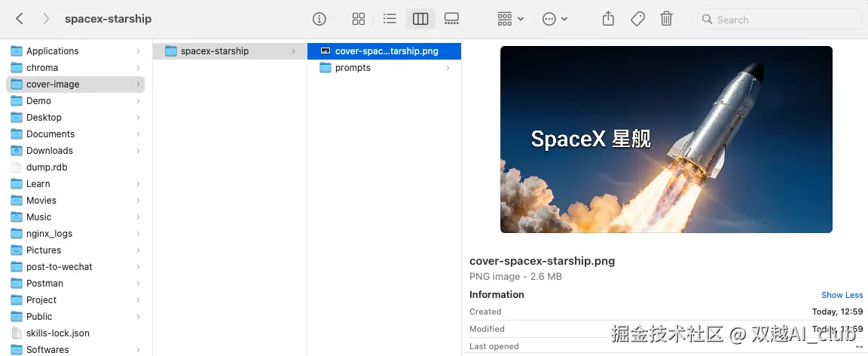Open the Movies folder
Viewport: 868px width, 356px height.
coord(75,201)
